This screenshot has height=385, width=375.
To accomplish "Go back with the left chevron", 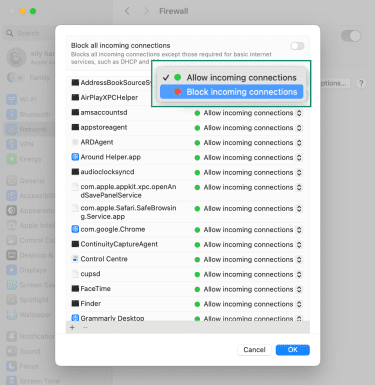I will click(127, 11).
